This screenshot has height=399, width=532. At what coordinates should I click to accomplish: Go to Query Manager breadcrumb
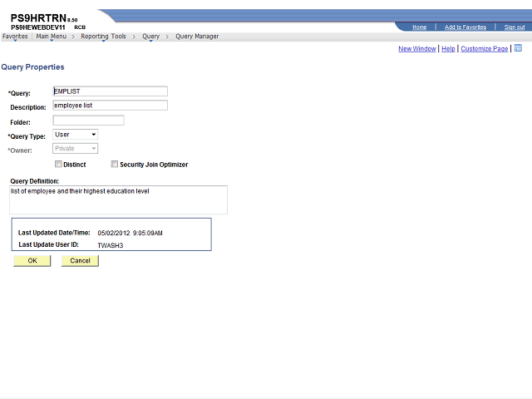tap(197, 37)
